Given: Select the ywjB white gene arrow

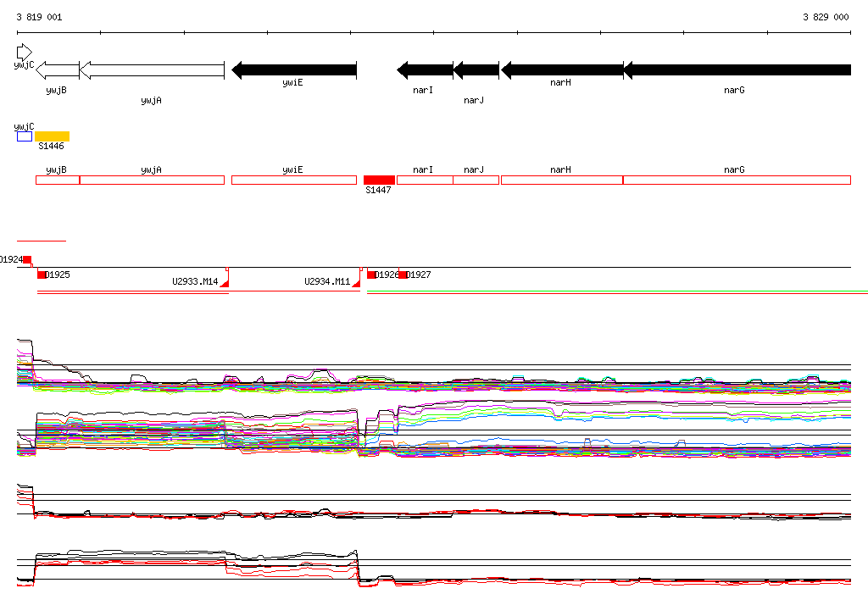Looking at the screenshot, I should point(58,70).
